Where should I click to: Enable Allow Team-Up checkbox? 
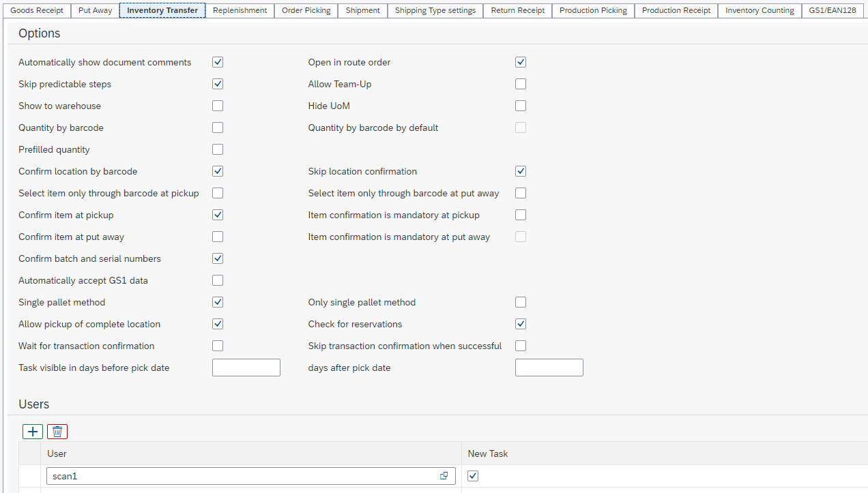(521, 84)
